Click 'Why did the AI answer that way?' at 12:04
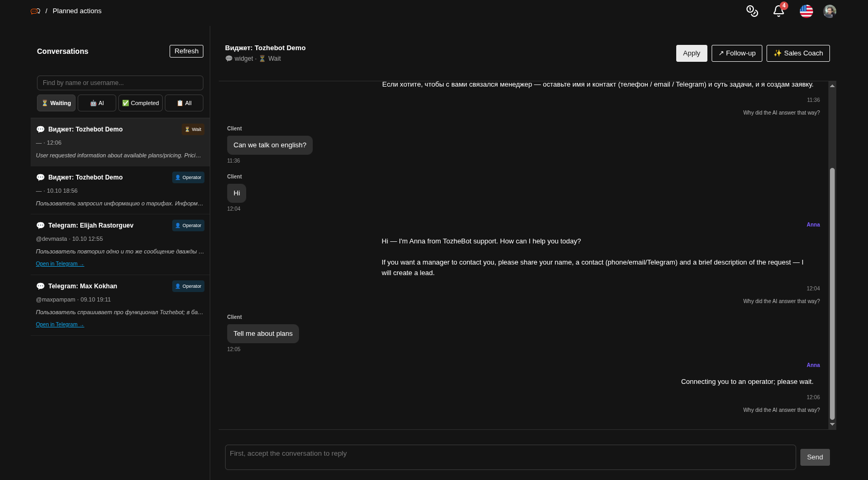868x480 pixels. 781,302
